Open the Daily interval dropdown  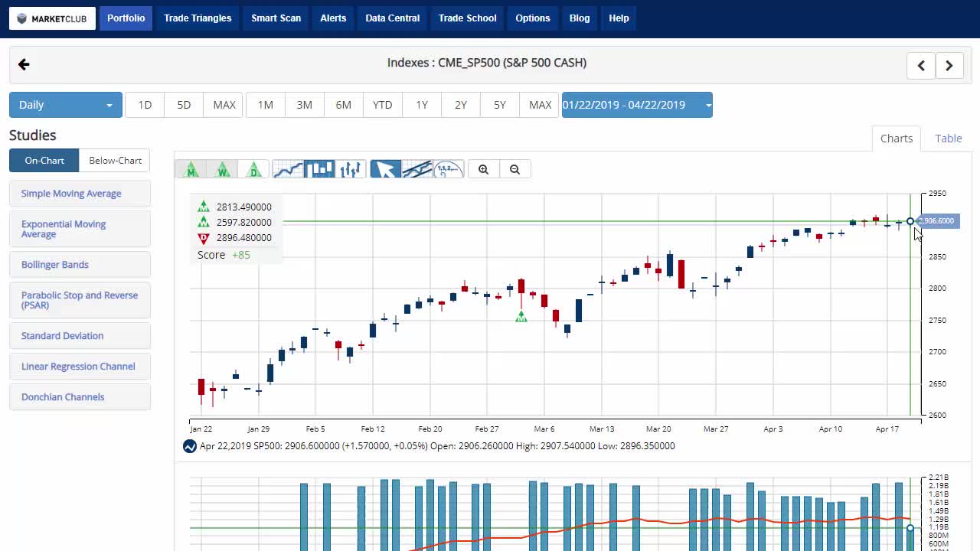(x=66, y=105)
